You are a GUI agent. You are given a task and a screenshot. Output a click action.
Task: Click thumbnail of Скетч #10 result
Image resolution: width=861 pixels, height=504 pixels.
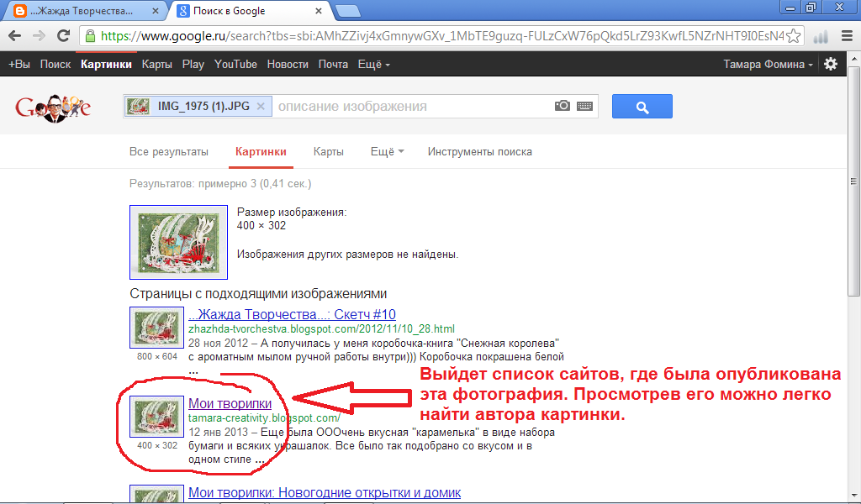coord(156,328)
